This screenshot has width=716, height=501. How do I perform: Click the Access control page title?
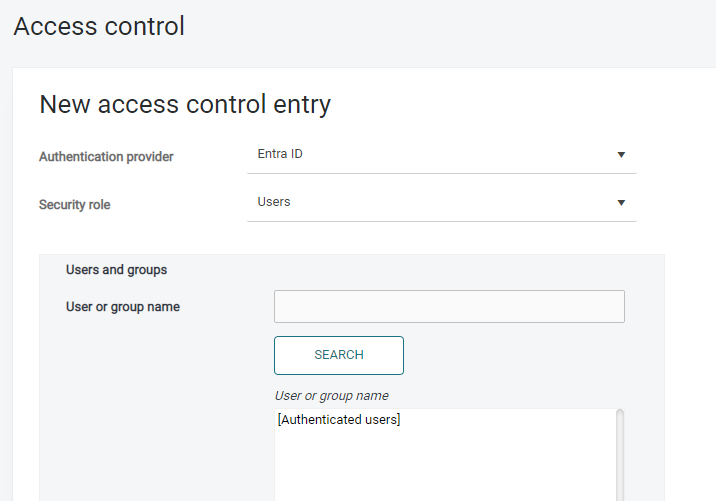(x=99, y=26)
